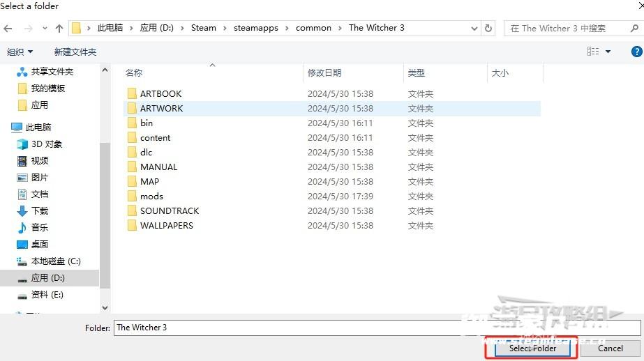Refresh the current folder view
The height and width of the screenshot is (361, 644).
(488, 28)
